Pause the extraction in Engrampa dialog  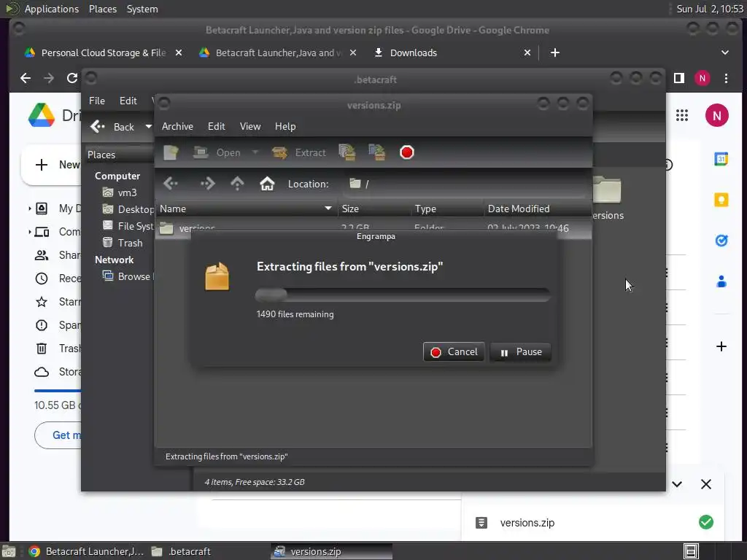tap(520, 352)
